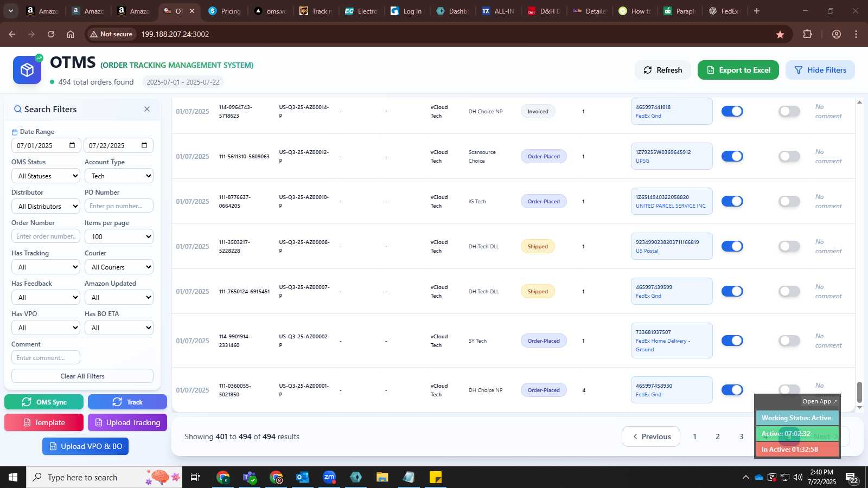Click Export to Excel

click(x=738, y=70)
